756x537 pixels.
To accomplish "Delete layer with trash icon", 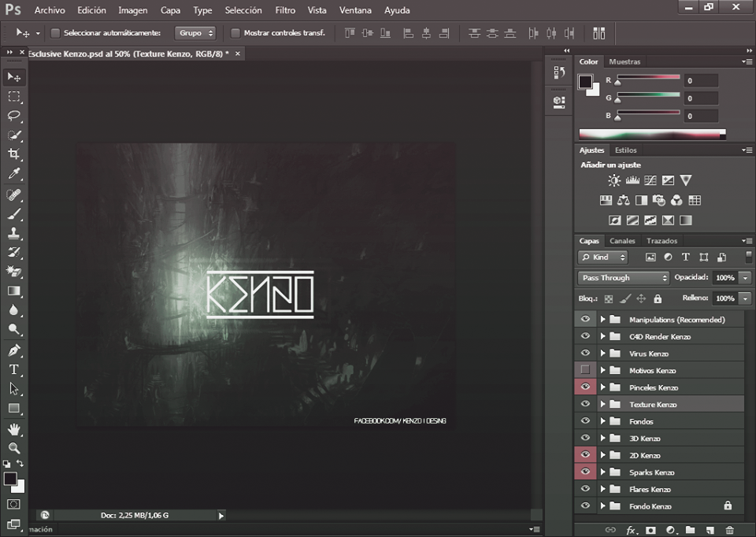I will [729, 530].
